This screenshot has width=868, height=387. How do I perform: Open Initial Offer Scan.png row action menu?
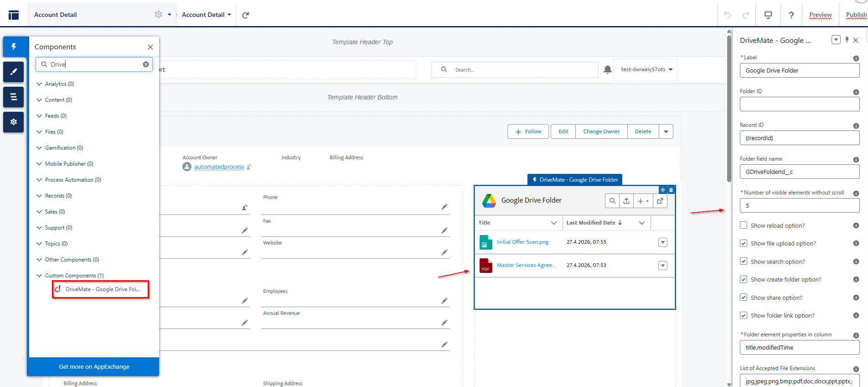click(663, 242)
